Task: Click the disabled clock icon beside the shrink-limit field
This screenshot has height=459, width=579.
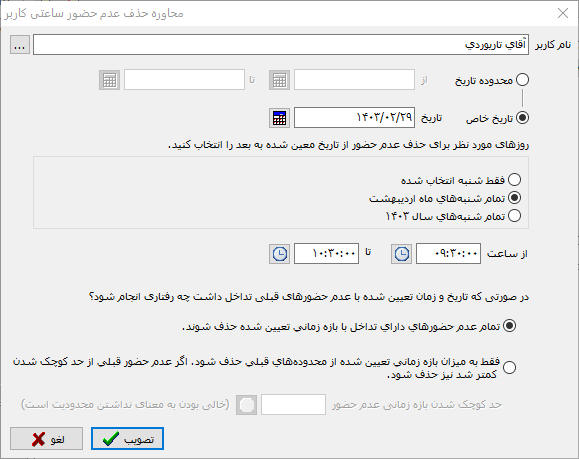Action: [x=246, y=405]
